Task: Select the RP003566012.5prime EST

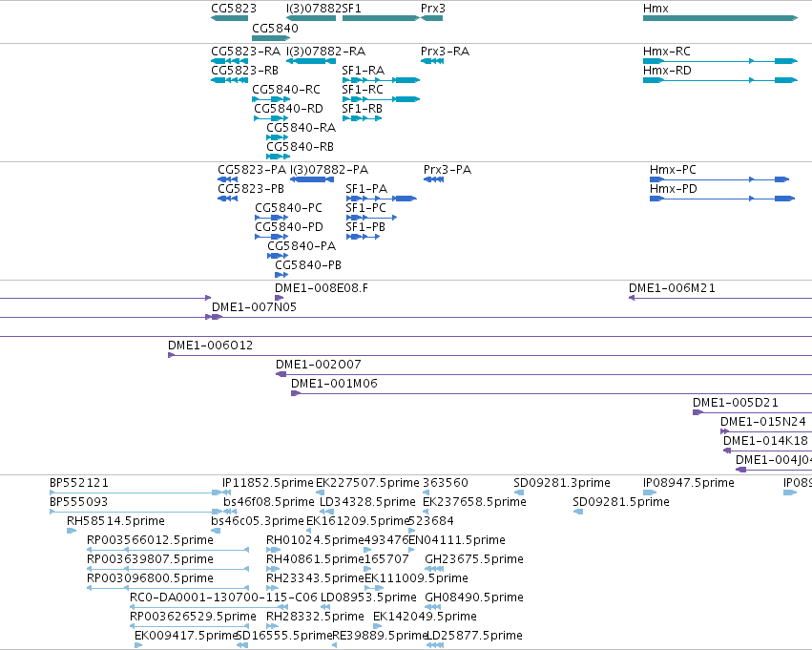Action: [168, 550]
